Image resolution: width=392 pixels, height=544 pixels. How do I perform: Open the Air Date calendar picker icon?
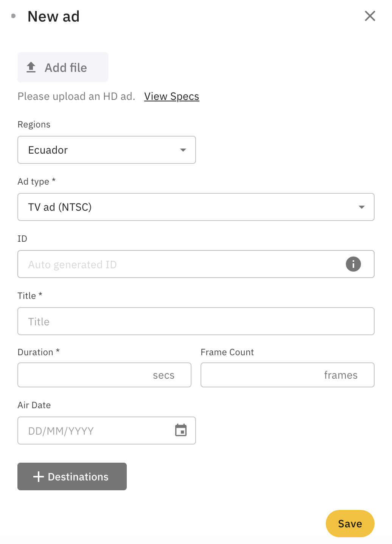[181, 430]
